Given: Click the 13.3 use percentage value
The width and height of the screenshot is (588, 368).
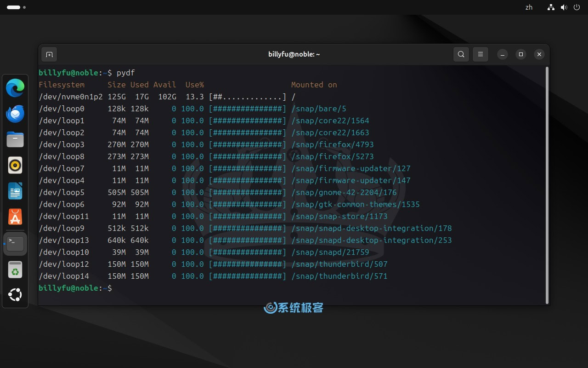Looking at the screenshot, I should pos(195,97).
